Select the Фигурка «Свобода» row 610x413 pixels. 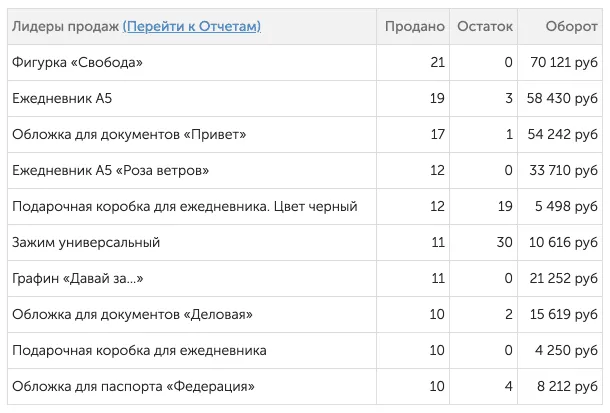[305, 62]
